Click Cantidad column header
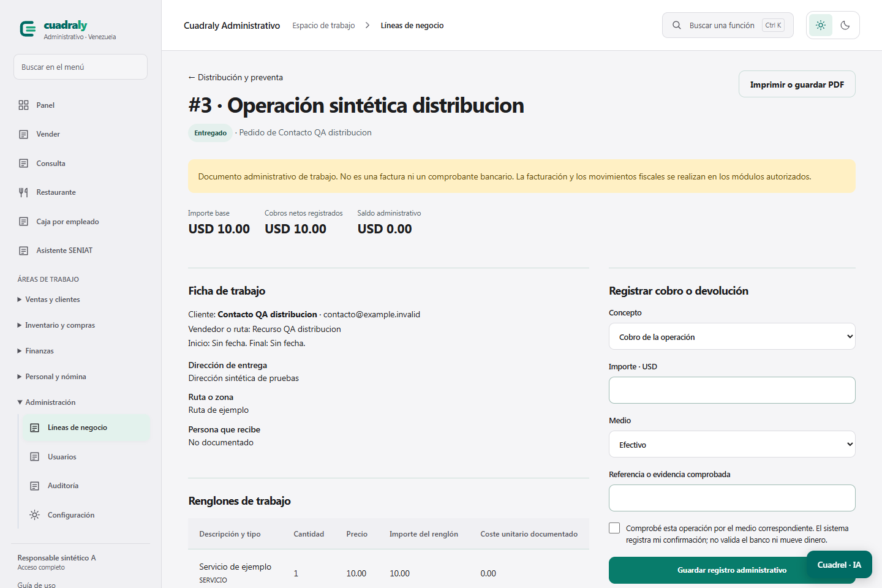 309,534
